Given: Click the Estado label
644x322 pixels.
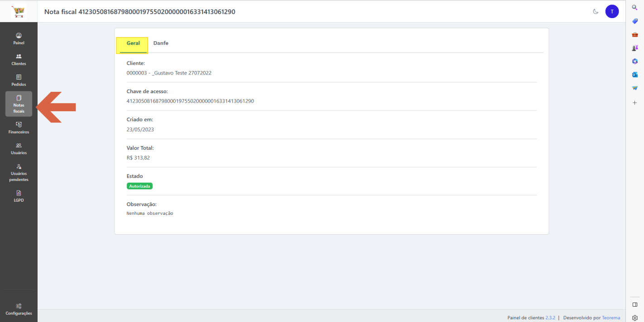Looking at the screenshot, I should [135, 176].
